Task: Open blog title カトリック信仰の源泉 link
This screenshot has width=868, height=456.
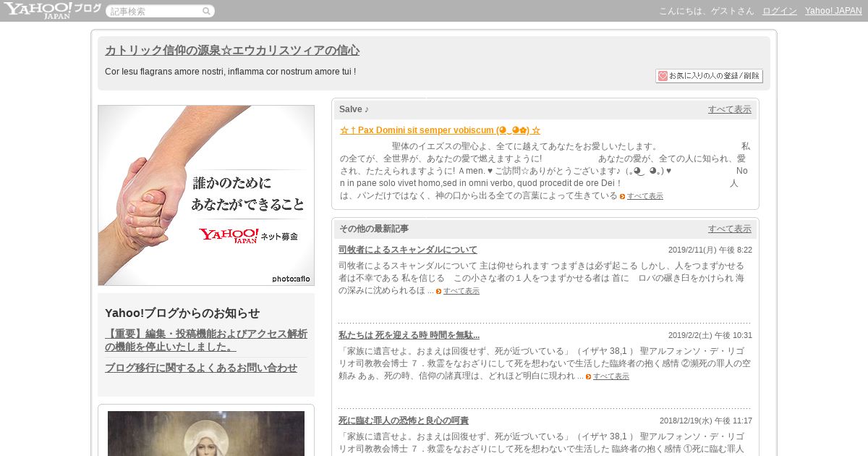Action: point(232,51)
